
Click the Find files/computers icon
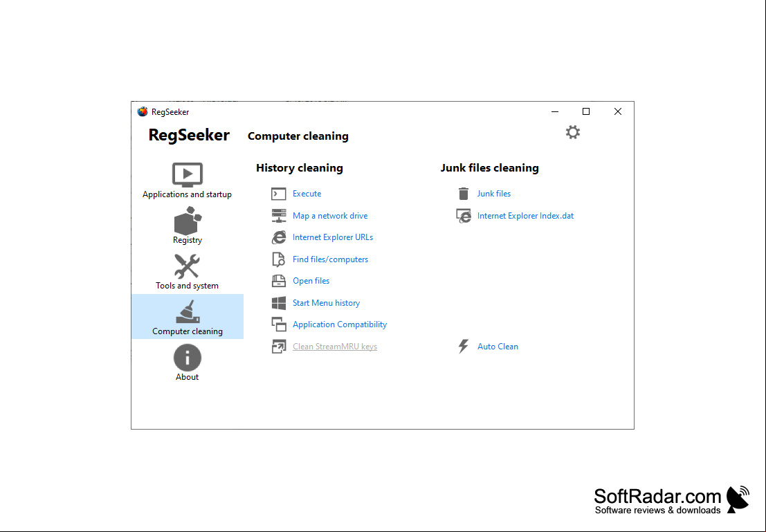point(278,259)
